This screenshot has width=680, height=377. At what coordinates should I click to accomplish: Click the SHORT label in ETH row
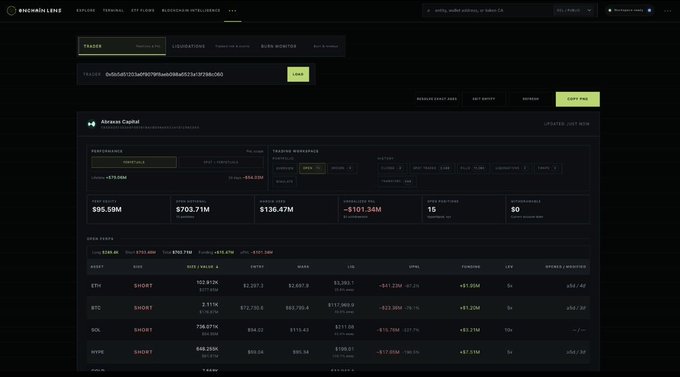click(x=143, y=286)
